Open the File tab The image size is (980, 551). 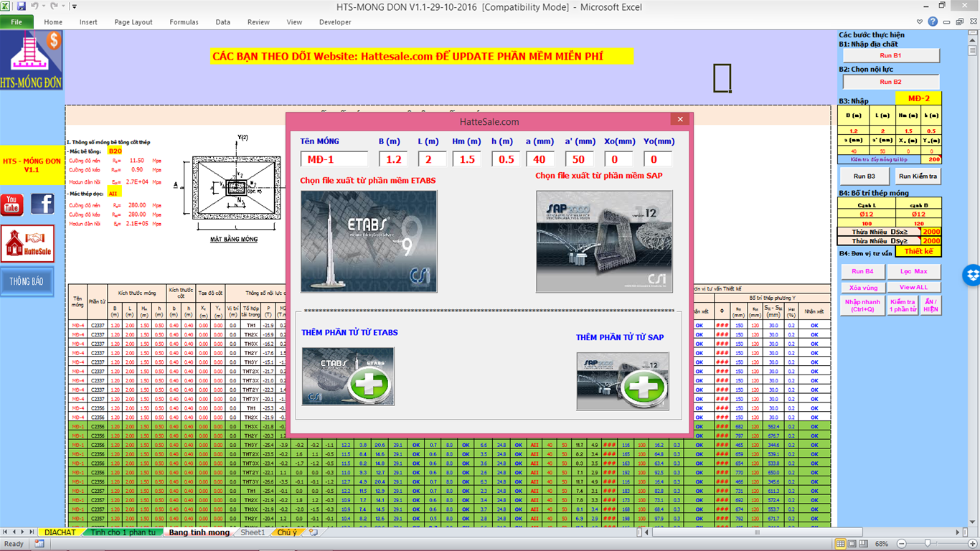point(17,22)
